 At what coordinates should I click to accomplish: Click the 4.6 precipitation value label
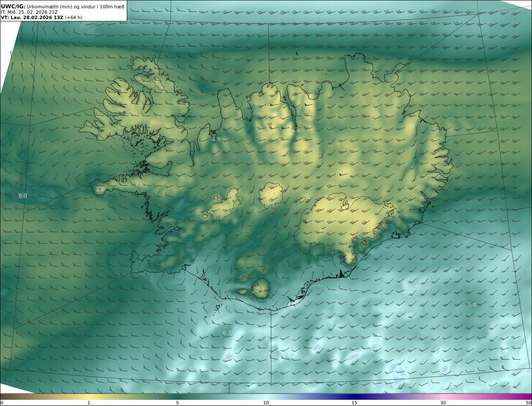pyautogui.click(x=296, y=130)
